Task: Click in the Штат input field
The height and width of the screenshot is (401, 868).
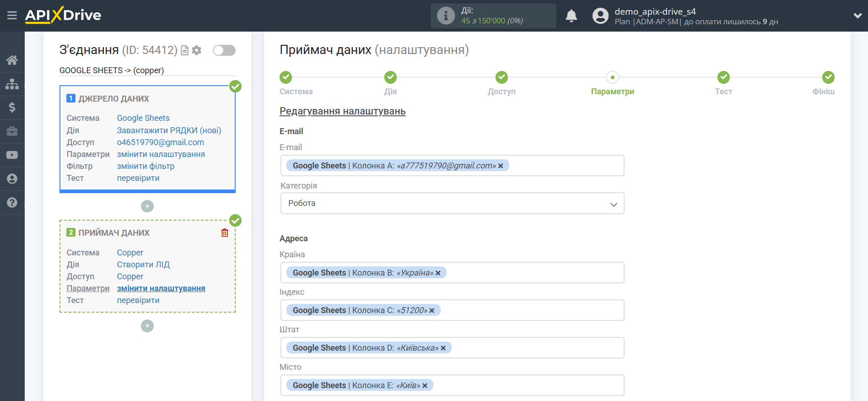Action: tap(453, 348)
